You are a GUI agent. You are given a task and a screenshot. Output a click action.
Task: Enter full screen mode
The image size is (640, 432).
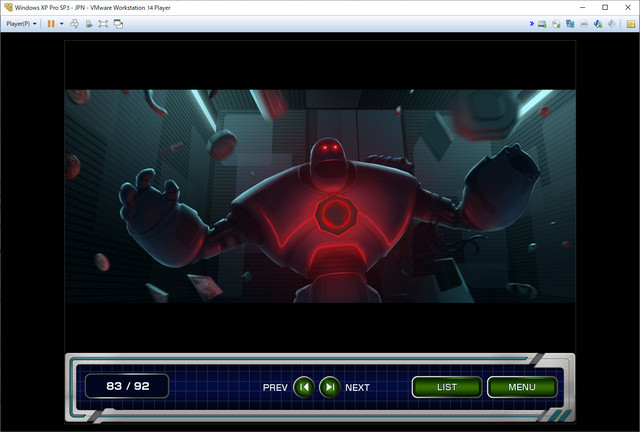pos(103,24)
